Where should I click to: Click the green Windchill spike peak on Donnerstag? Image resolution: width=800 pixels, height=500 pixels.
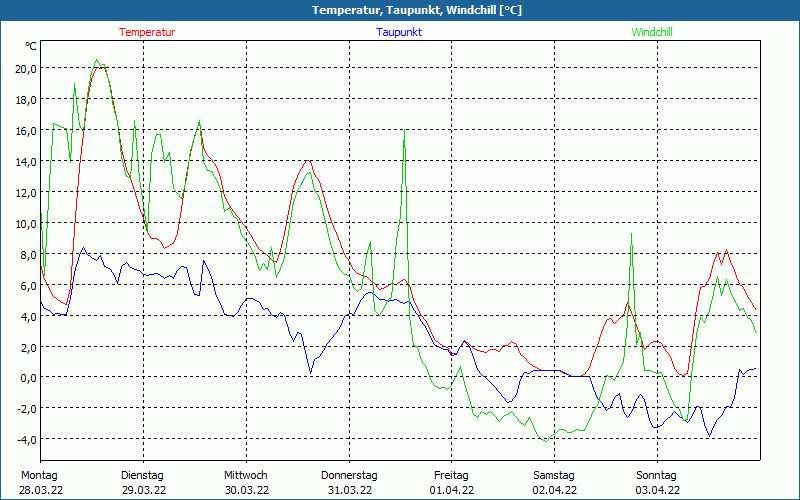point(404,130)
